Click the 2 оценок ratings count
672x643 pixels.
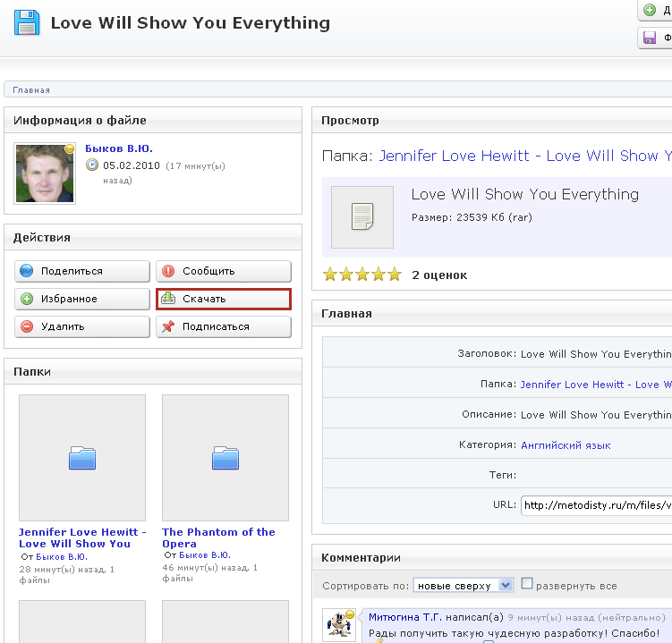[x=439, y=275]
